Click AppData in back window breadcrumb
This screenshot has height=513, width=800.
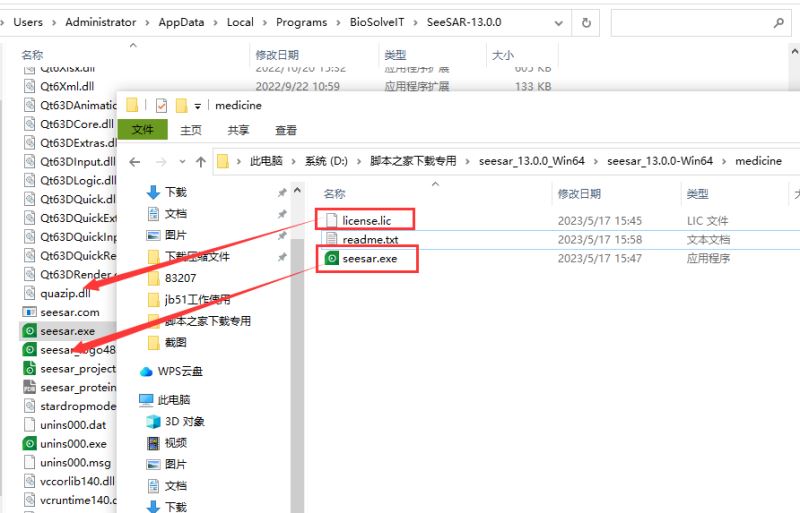181,22
